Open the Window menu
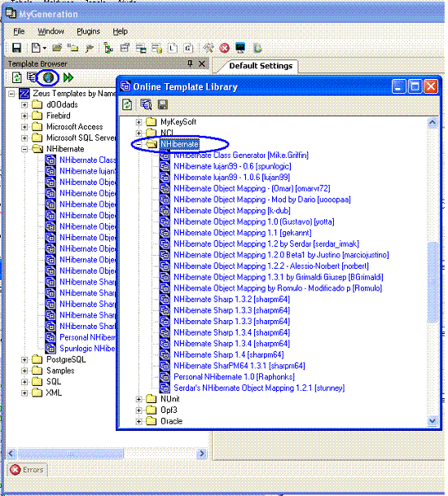Image resolution: width=448 pixels, height=496 pixels. (51, 31)
